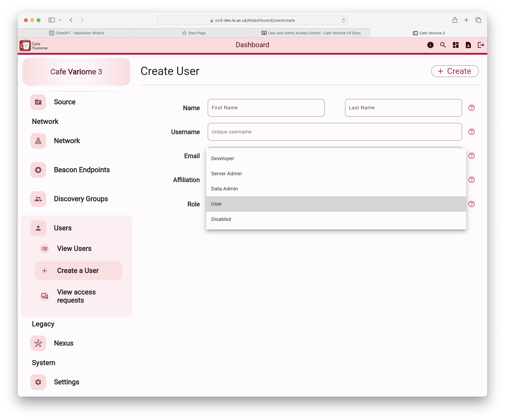Focus the First Name input field
Image resolution: width=505 pixels, height=420 pixels.
tap(266, 108)
